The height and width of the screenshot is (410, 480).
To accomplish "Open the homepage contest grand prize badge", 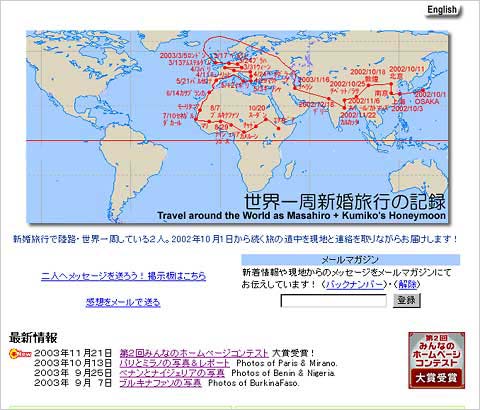I will tap(437, 360).
